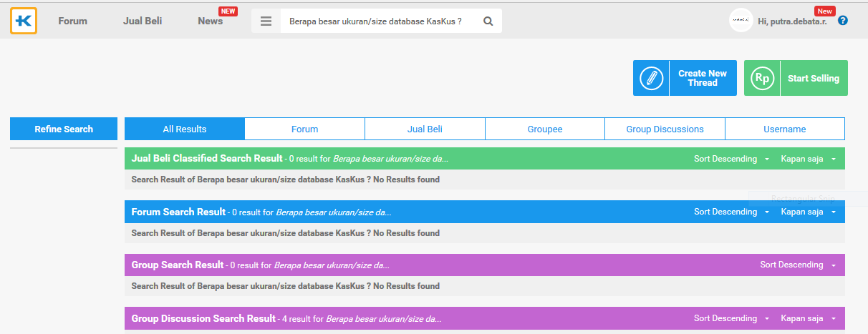Click the Jual Beli Classified Search Result heading
Image resolution: width=868 pixels, height=334 pixels.
[207, 158]
